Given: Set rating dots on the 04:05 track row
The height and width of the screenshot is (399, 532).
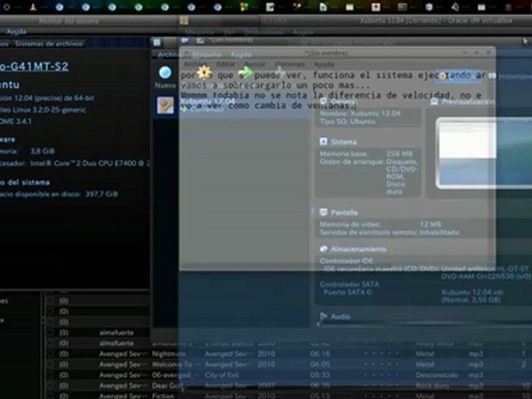Looking at the screenshot, I should tap(382, 365).
